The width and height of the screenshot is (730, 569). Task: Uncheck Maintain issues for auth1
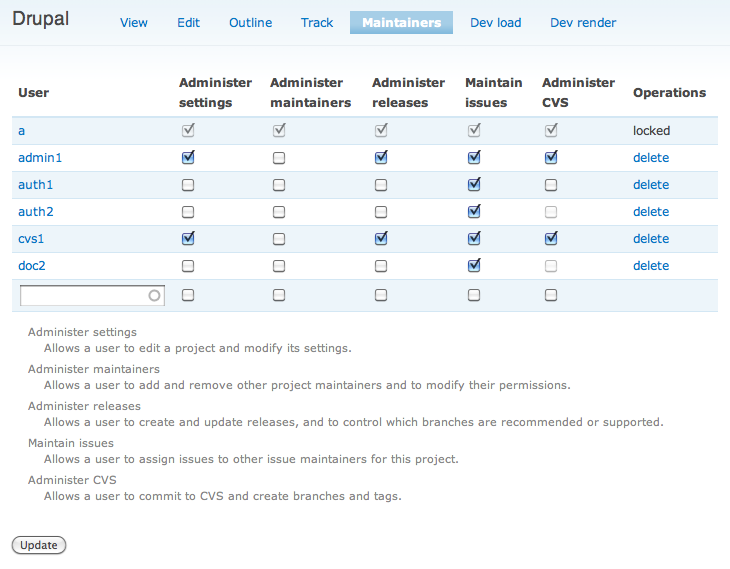474,185
